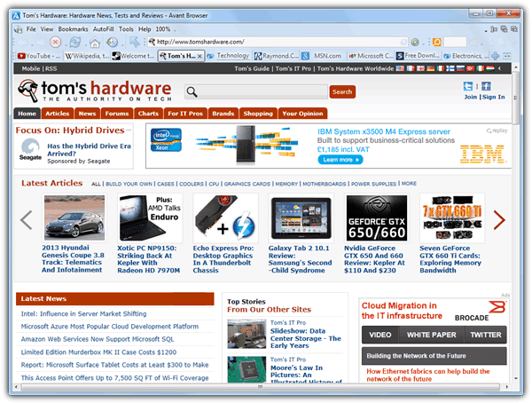Click Learn more in the IBM ad
This screenshot has height=403, width=532.
(x=340, y=160)
